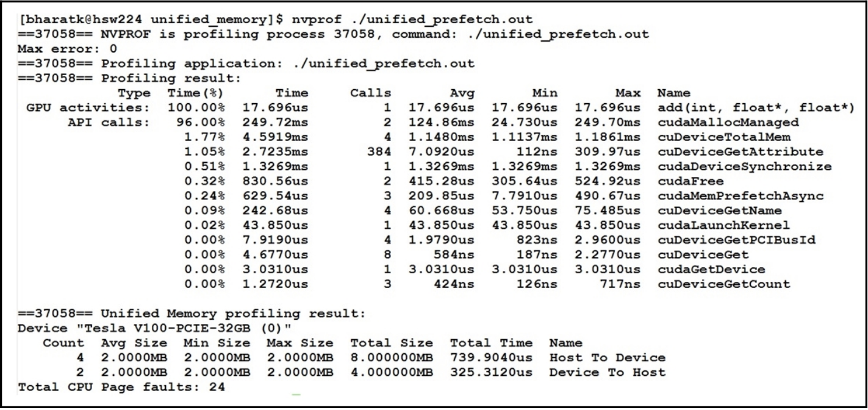Click the cudaMemPrefetchAsync entry
Image resolution: width=868 pixels, height=410 pixels.
coord(740,195)
